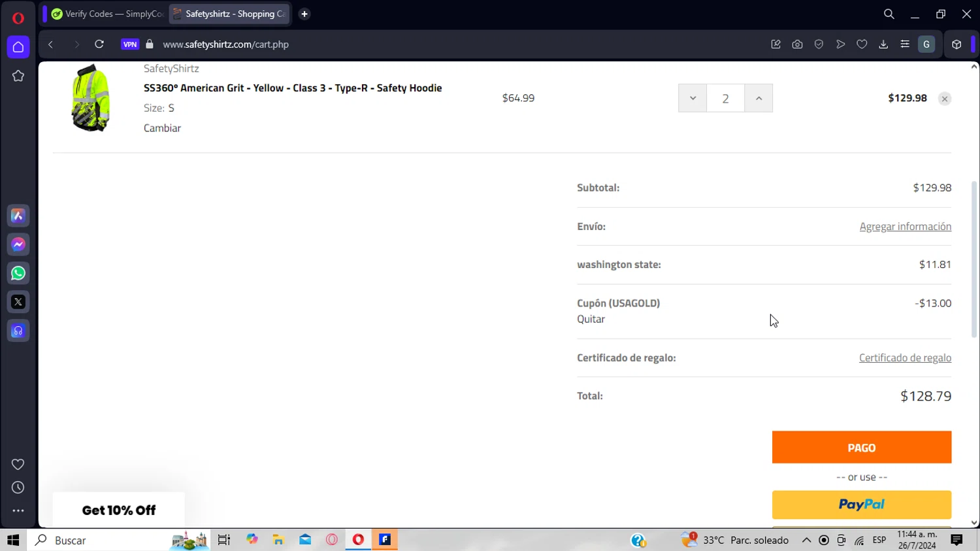Open sidebar heart pinboards icon

[18, 464]
